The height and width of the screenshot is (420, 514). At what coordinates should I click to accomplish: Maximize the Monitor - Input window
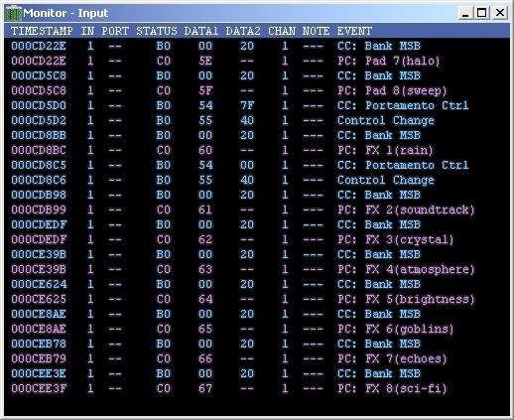point(482,13)
